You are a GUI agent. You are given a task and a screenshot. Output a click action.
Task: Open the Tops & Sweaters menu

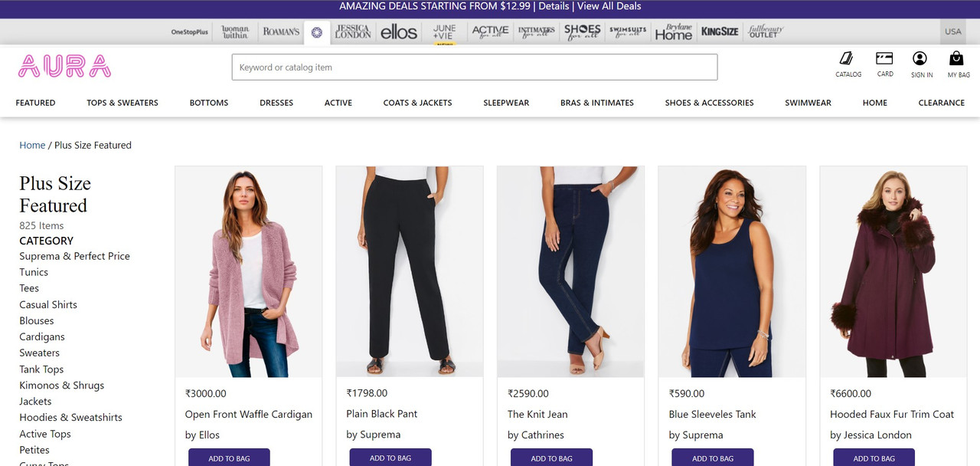pyautogui.click(x=122, y=103)
